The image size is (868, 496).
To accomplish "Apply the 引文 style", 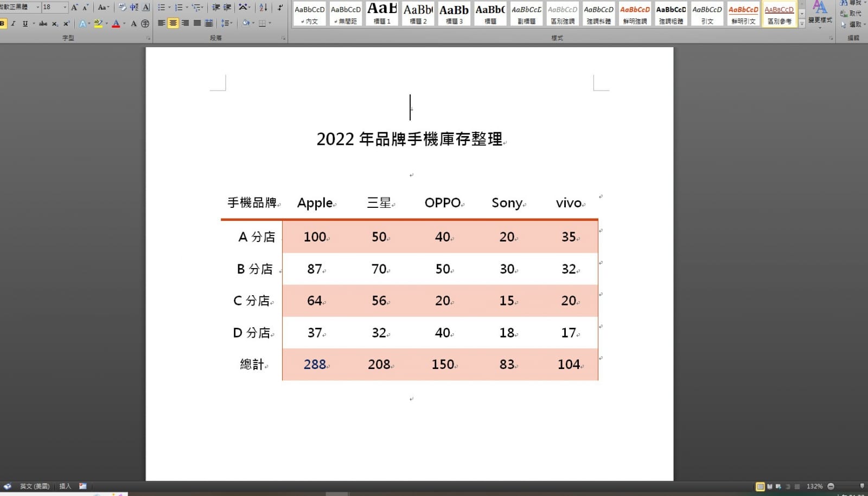I will [x=707, y=14].
